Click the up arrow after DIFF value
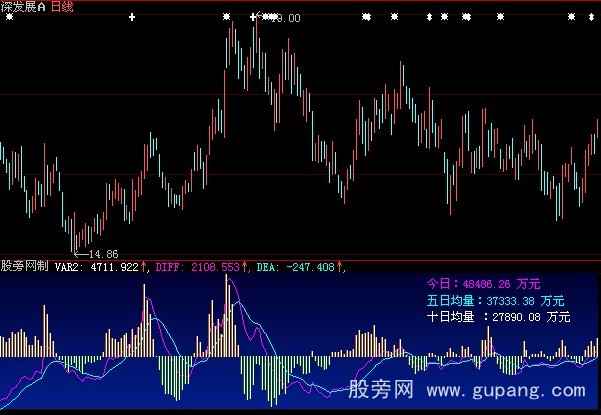This screenshot has height=415, width=601. pos(245,267)
